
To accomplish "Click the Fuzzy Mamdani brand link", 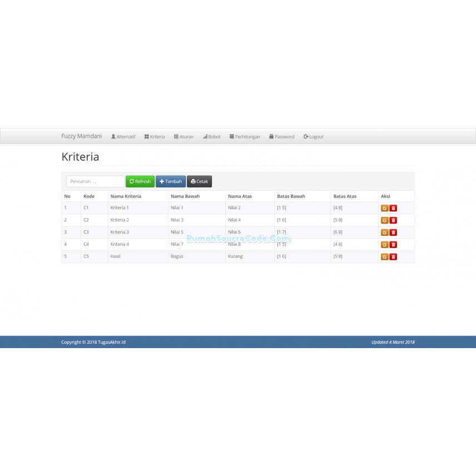I will click(81, 136).
